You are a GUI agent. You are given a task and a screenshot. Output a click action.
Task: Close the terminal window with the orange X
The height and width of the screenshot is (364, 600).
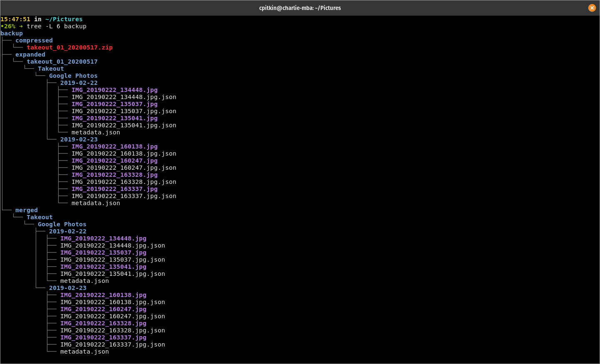coord(592,8)
